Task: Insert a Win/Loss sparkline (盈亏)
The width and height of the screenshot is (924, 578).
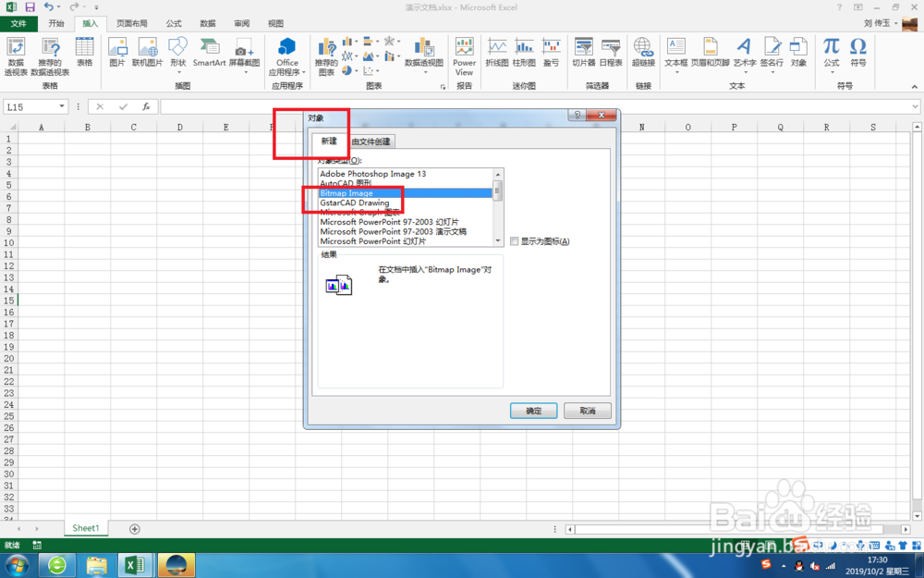Action: 551,52
